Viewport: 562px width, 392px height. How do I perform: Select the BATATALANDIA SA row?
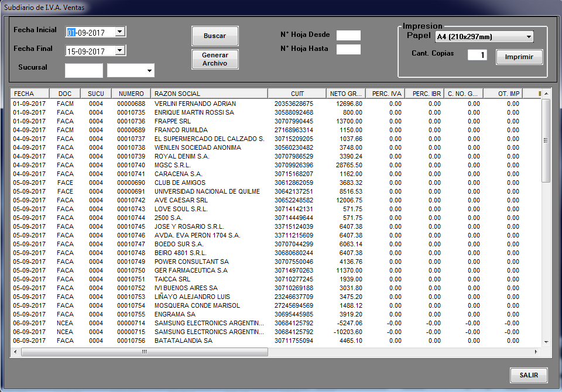click(x=276, y=341)
